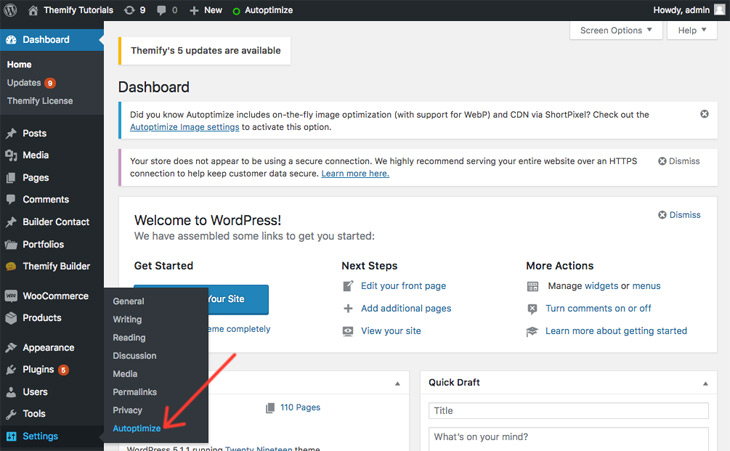Image resolution: width=730 pixels, height=451 pixels.
Task: Collapse the Quick Draft widget
Action: pyautogui.click(x=705, y=384)
